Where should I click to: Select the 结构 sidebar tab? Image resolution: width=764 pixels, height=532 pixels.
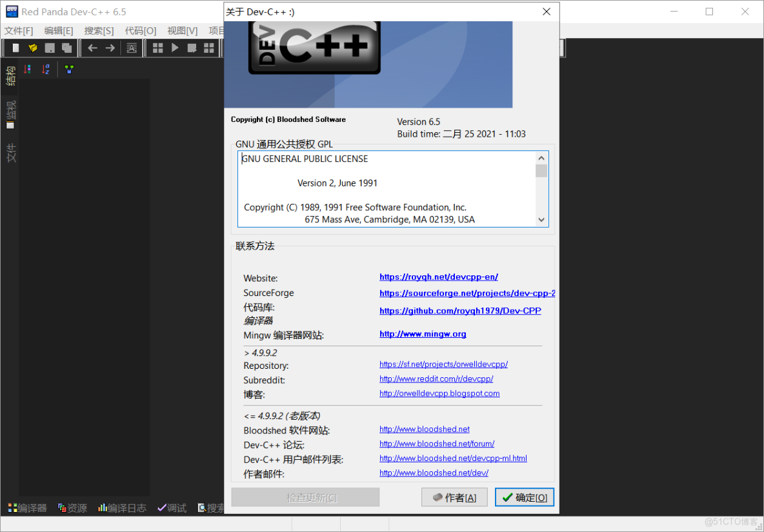pos(10,77)
